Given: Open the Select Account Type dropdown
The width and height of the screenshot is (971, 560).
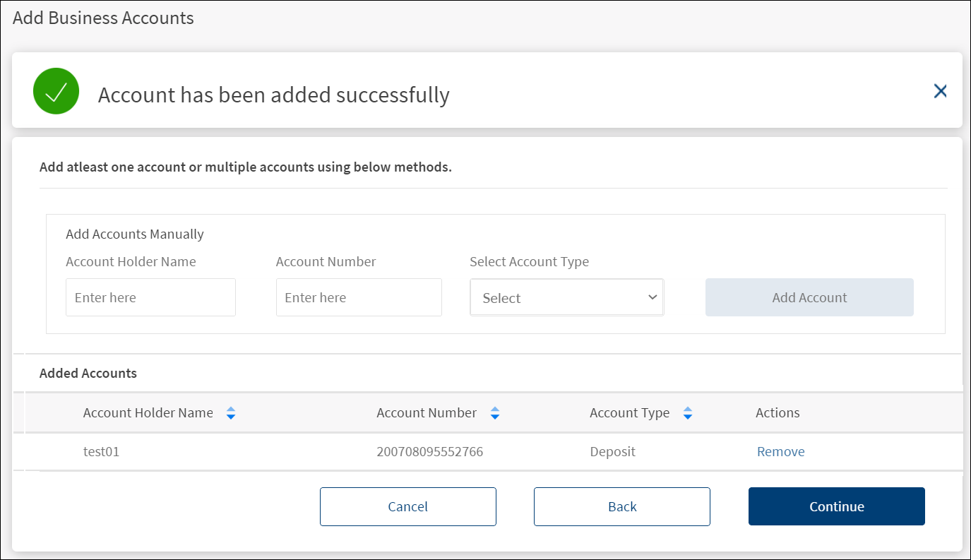Looking at the screenshot, I should (x=566, y=297).
